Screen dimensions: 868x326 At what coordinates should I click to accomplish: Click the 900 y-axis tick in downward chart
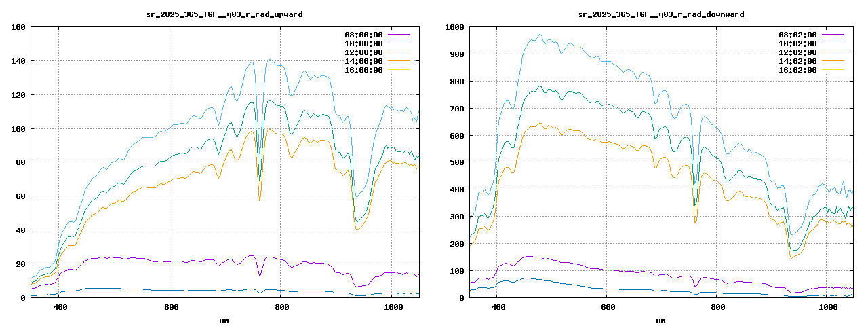click(x=454, y=54)
